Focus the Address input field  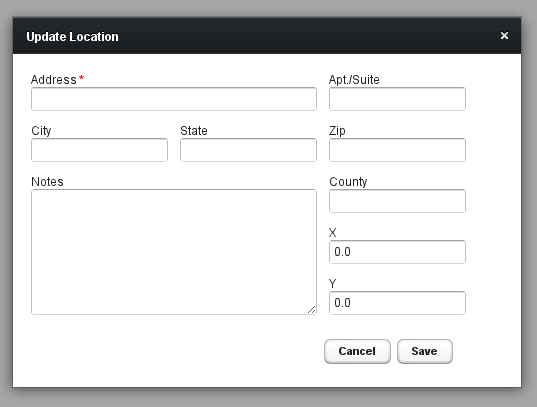pyautogui.click(x=174, y=99)
